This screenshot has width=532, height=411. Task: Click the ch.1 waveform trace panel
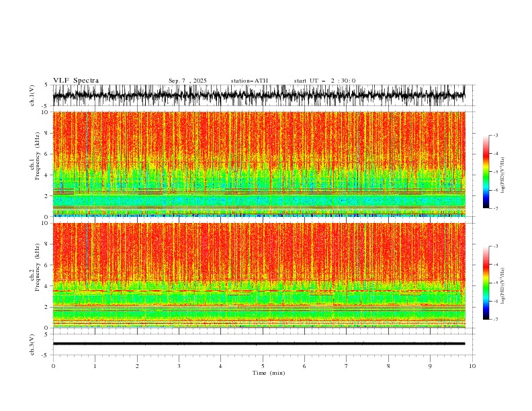tap(264, 95)
